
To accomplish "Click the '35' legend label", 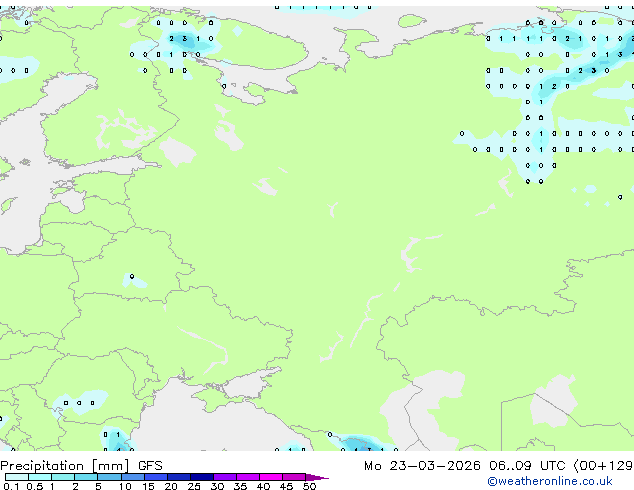I will pyautogui.click(x=240, y=486).
